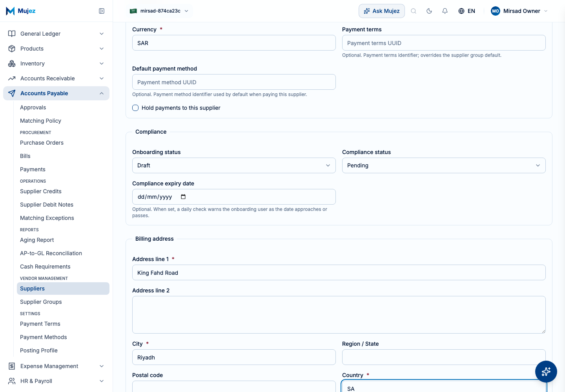The width and height of the screenshot is (565, 392).
Task: Open notifications bell
Action: point(445,11)
